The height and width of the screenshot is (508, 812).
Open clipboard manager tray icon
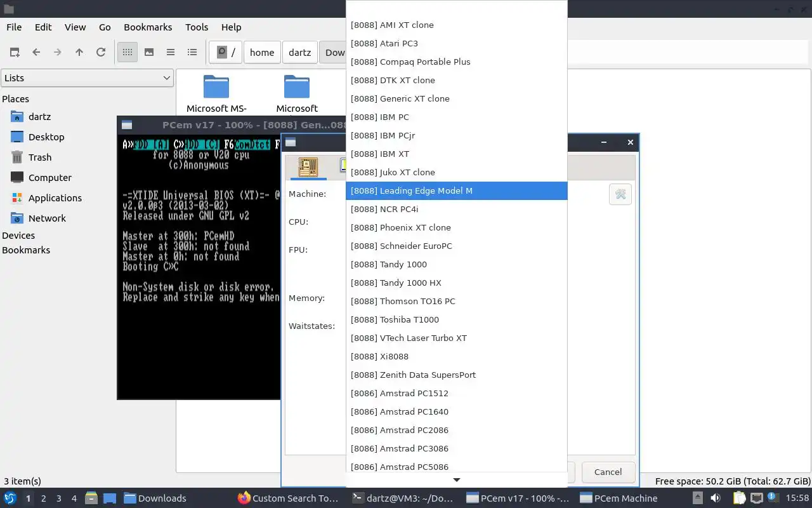pyautogui.click(x=739, y=498)
